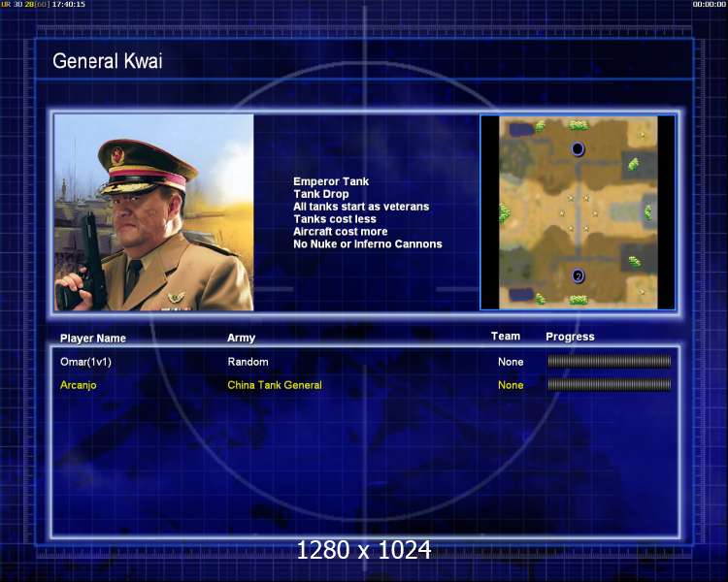The height and width of the screenshot is (582, 728).
Task: Click the Player Name column header
Action: pyautogui.click(x=93, y=339)
